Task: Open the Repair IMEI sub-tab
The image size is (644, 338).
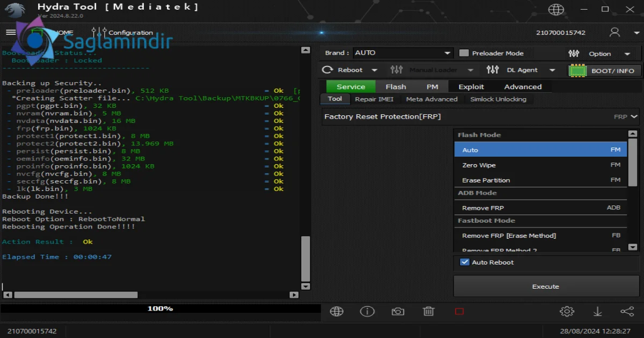Action: click(x=374, y=99)
